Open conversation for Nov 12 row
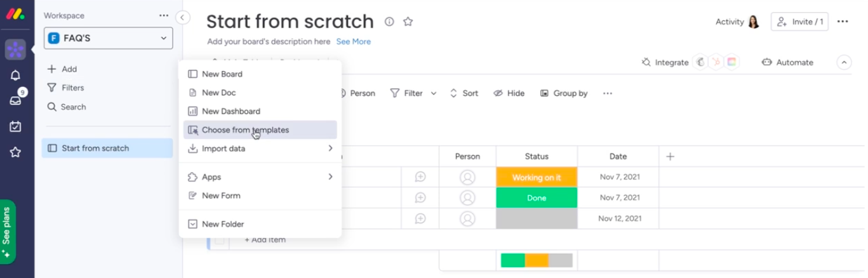The height and width of the screenshot is (278, 868). 420,218
